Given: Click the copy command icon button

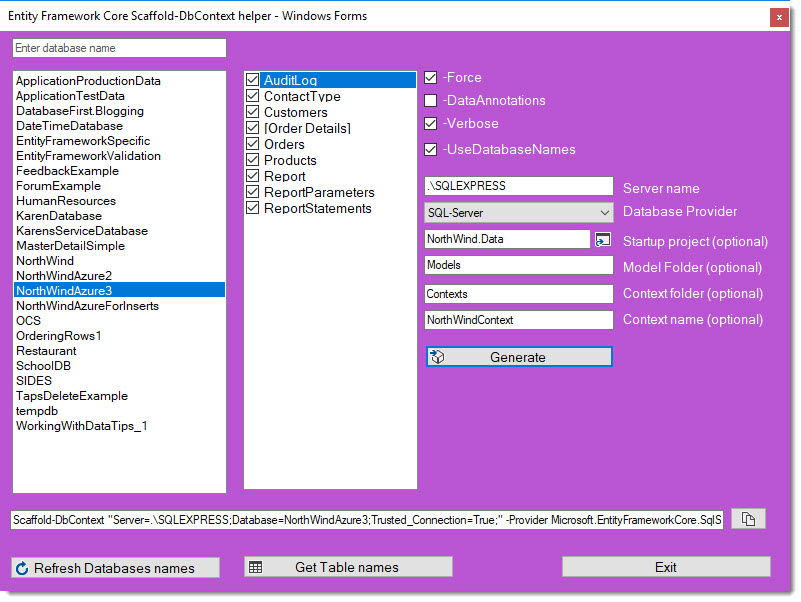Looking at the screenshot, I should (x=748, y=519).
